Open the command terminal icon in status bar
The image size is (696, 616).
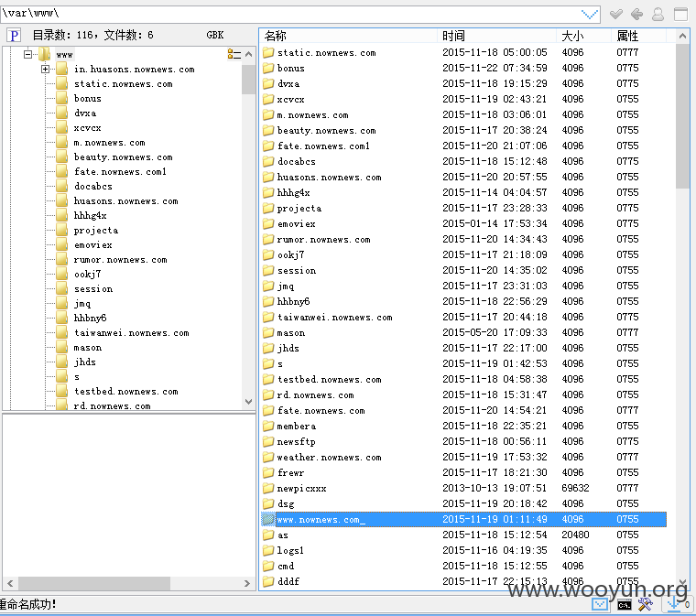click(624, 605)
